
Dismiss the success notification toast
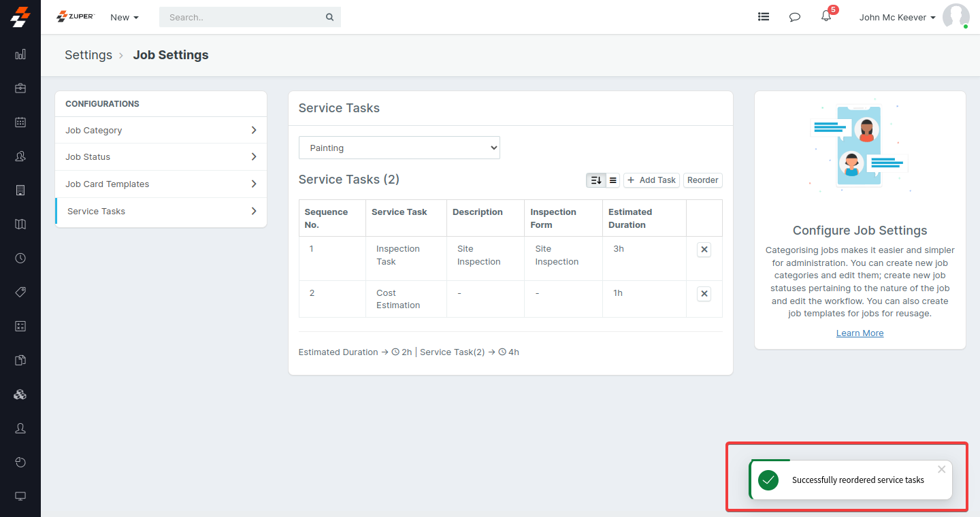941,469
